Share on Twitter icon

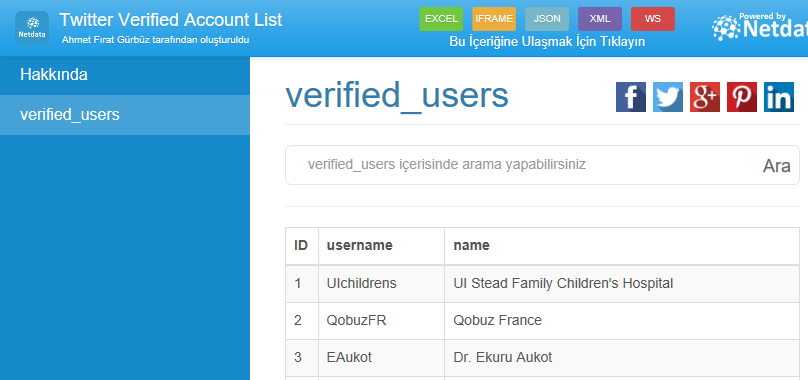668,97
